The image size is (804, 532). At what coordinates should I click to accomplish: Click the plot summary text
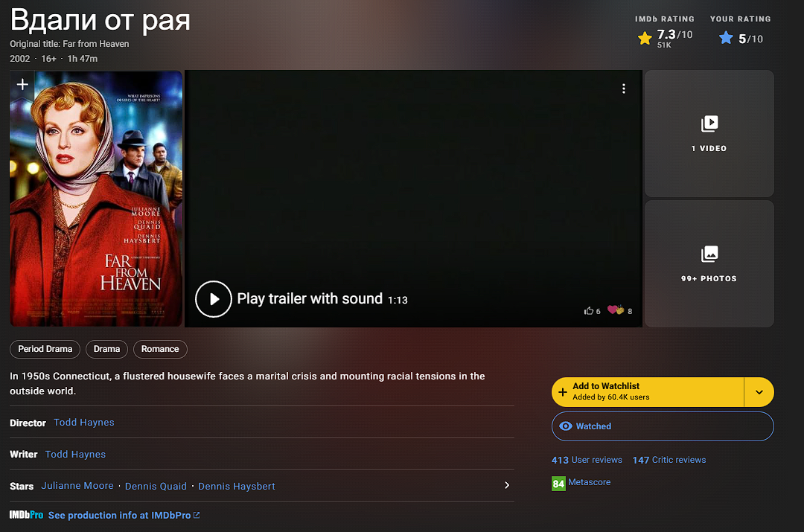pyautogui.click(x=247, y=383)
